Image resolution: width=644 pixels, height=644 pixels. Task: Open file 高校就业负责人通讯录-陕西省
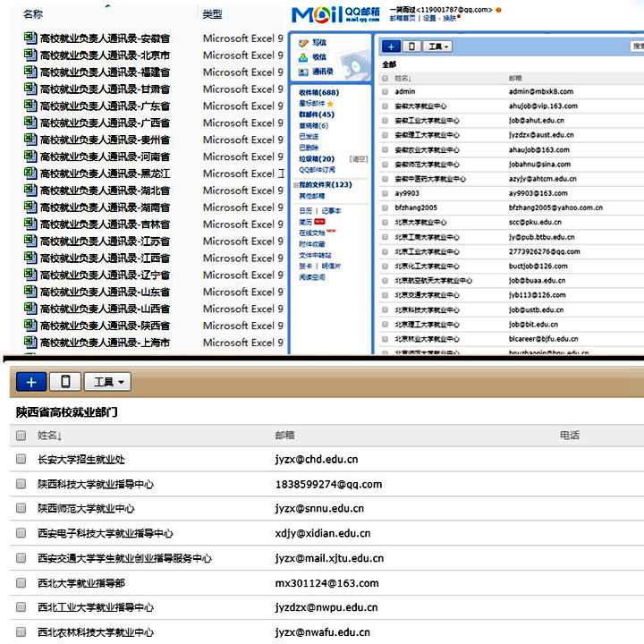coord(105,326)
